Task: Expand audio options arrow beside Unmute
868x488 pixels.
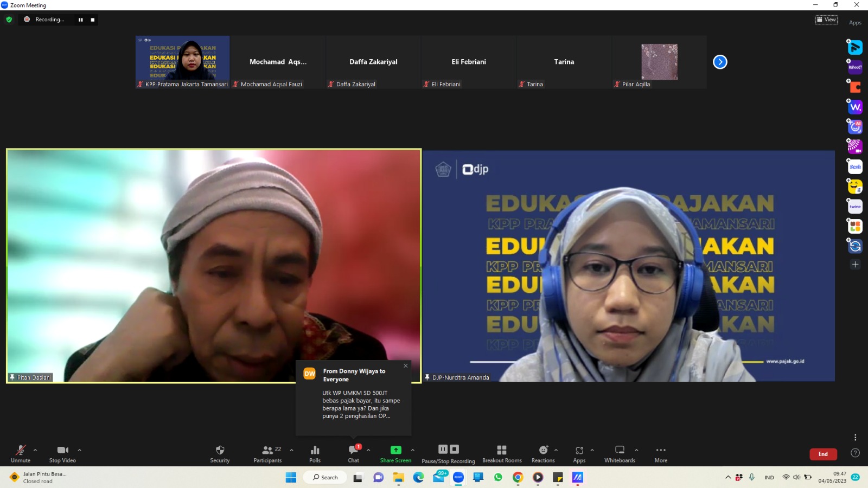Action: [x=35, y=450]
